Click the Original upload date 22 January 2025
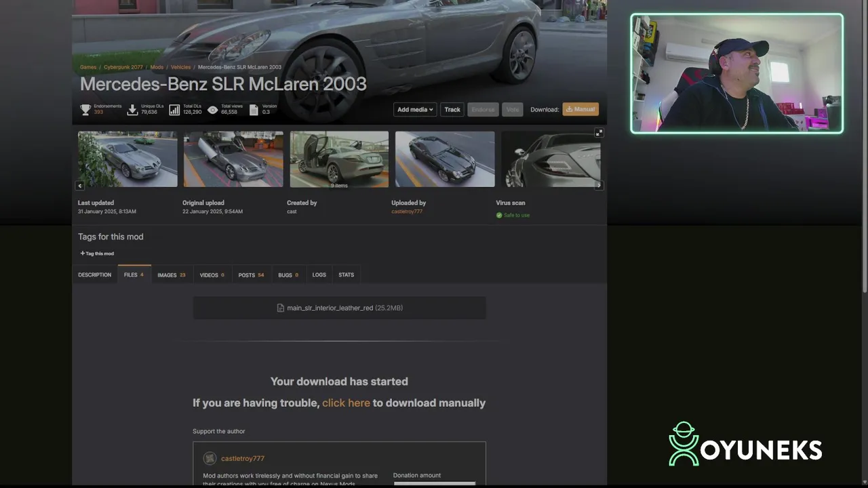Image resolution: width=868 pixels, height=488 pixels. pyautogui.click(x=212, y=211)
